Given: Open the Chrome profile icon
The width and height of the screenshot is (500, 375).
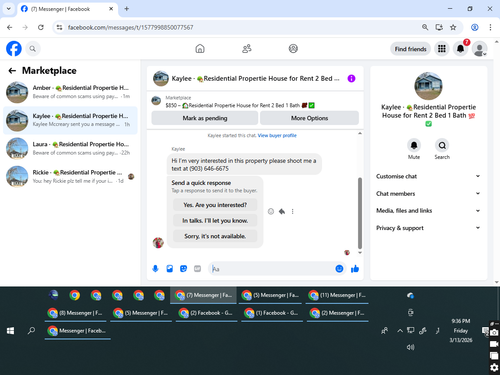Looking at the screenshot, I should pyautogui.click(x=475, y=27).
